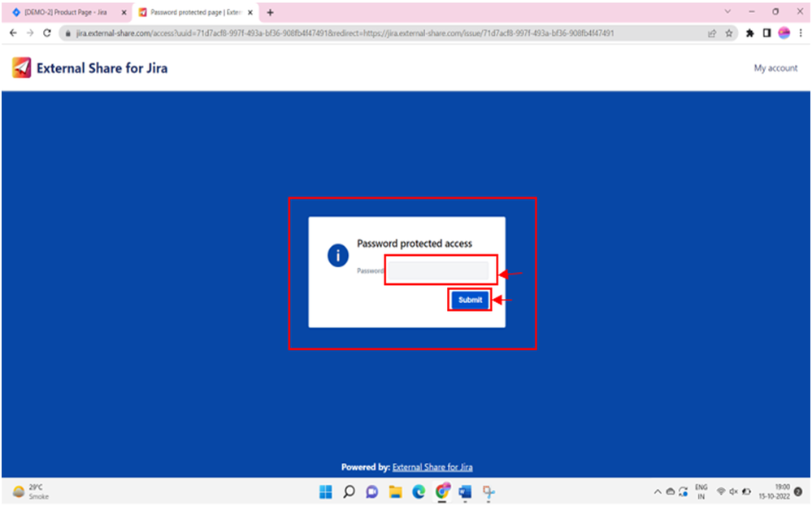Screen dimensions: 812x506
Task: Click the blue info icon in dialog
Action: click(x=337, y=256)
